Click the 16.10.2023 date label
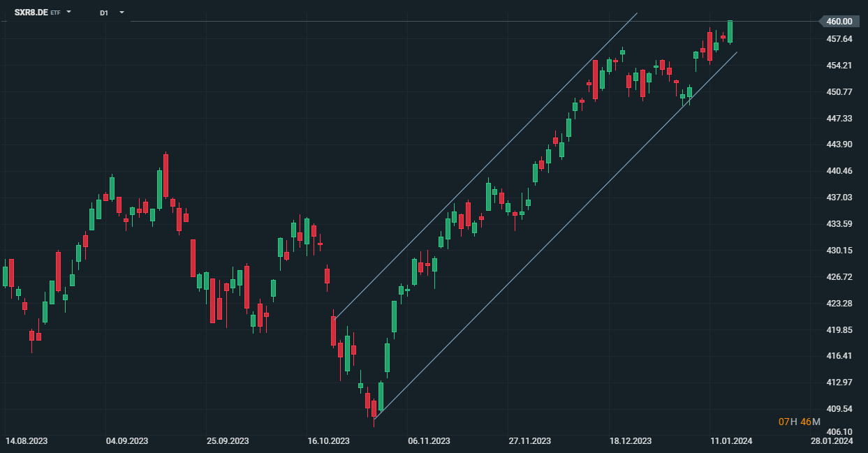Screen dimensions: 868x453 point(328,441)
